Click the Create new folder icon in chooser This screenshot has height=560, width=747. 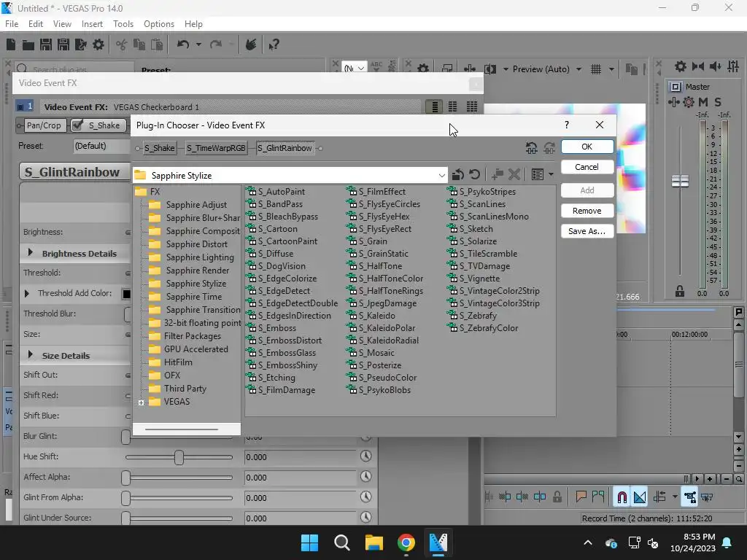coord(498,175)
